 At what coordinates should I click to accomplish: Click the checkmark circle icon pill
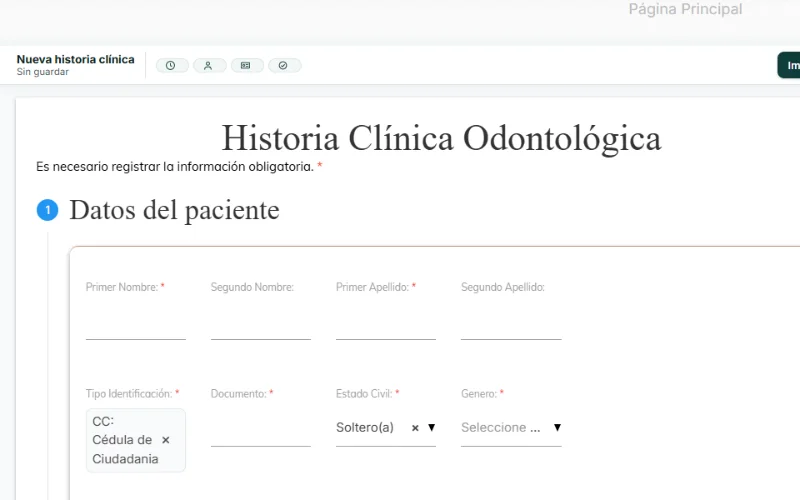pyautogui.click(x=284, y=65)
